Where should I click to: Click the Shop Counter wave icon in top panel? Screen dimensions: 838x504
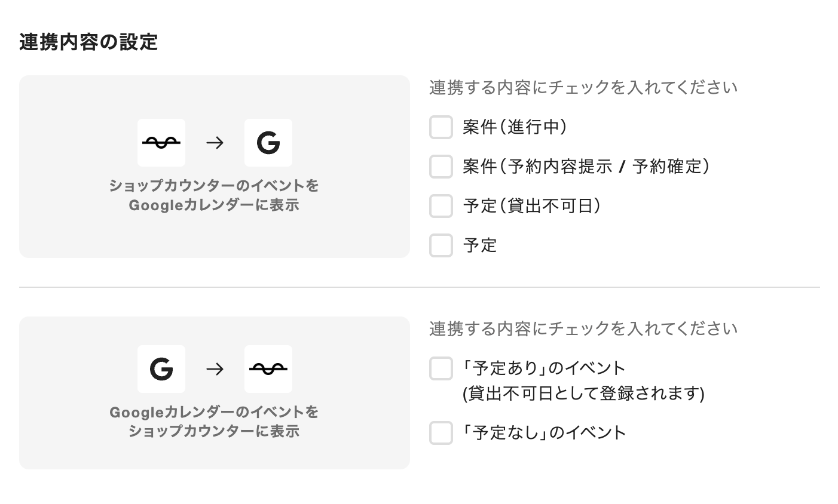tap(161, 143)
